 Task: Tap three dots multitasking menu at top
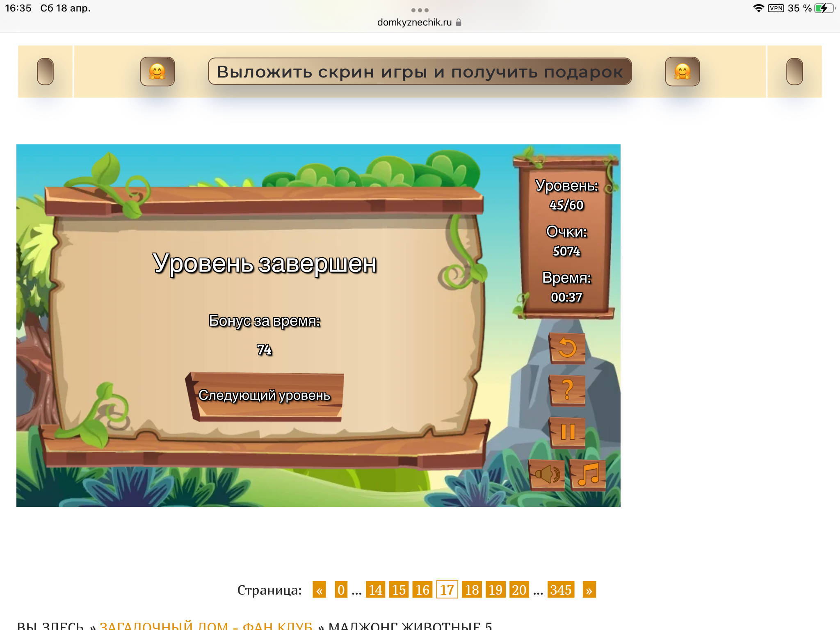pos(420,10)
